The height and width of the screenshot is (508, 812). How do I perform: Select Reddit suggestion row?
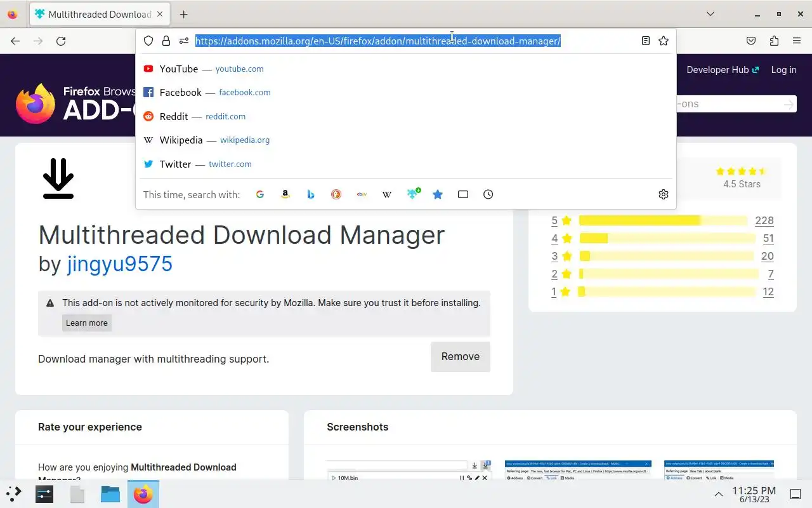tap(406, 116)
